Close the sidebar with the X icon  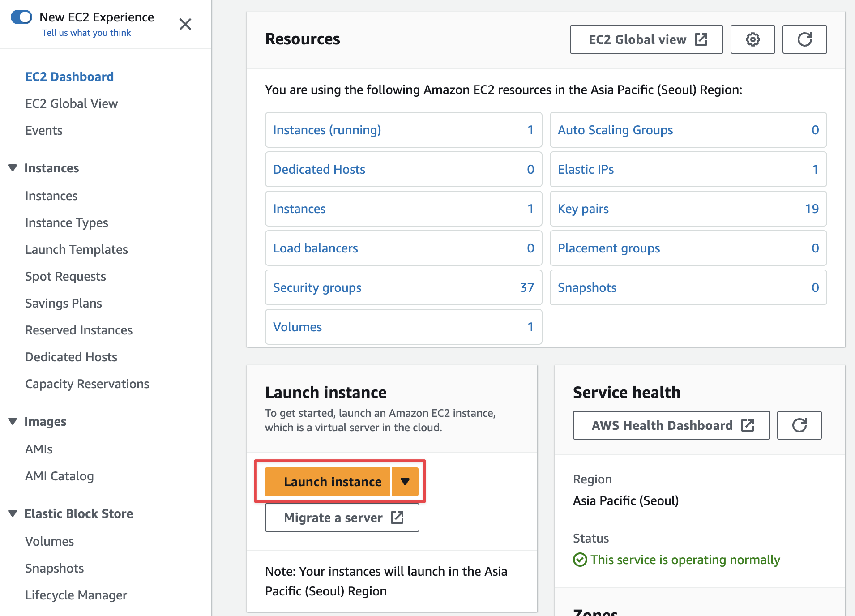(x=185, y=24)
